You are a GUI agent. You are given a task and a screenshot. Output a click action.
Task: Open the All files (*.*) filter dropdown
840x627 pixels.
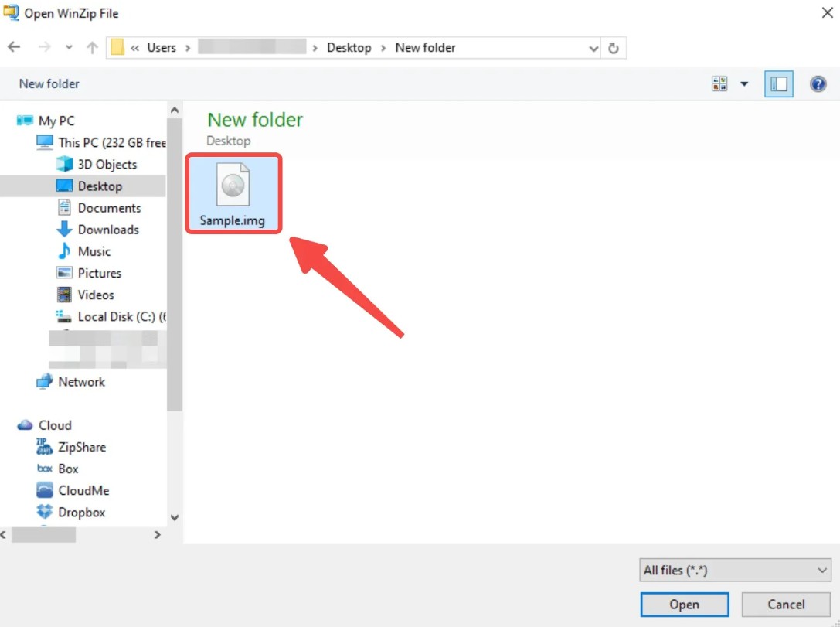(x=734, y=571)
